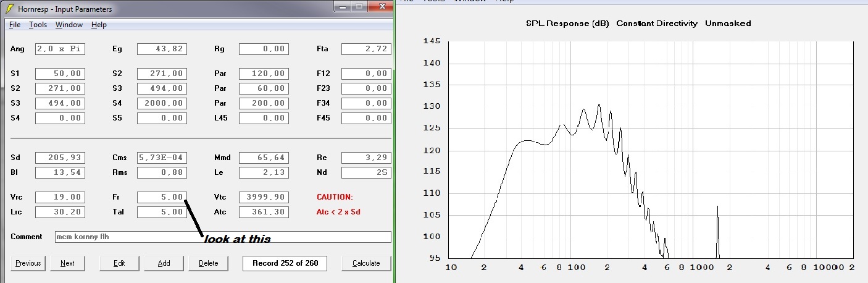This screenshot has height=283, width=868.
Task: Click the Atc field showing 361,30
Action: point(264,212)
